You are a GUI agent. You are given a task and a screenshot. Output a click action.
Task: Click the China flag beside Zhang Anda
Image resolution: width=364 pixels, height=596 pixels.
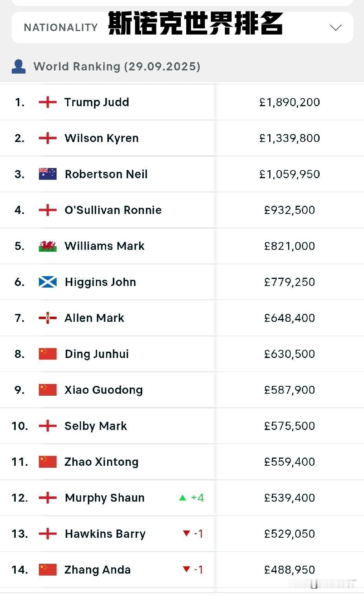pos(48,570)
